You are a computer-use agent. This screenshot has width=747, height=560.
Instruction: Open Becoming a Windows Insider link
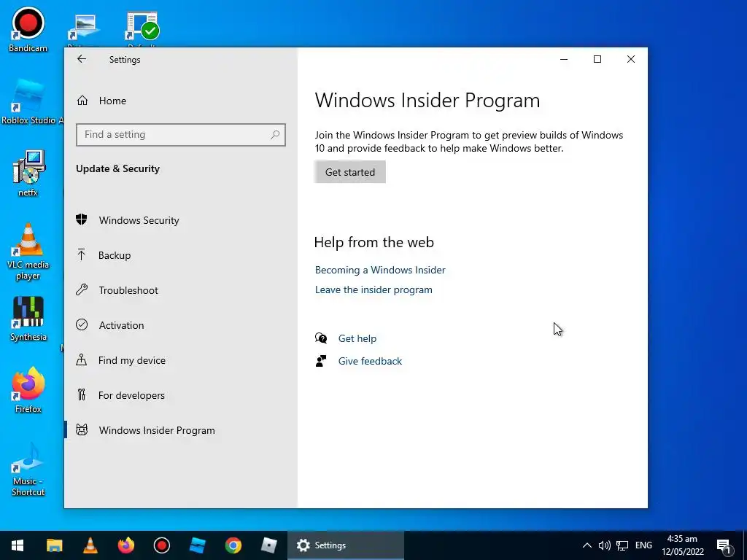pyautogui.click(x=379, y=270)
